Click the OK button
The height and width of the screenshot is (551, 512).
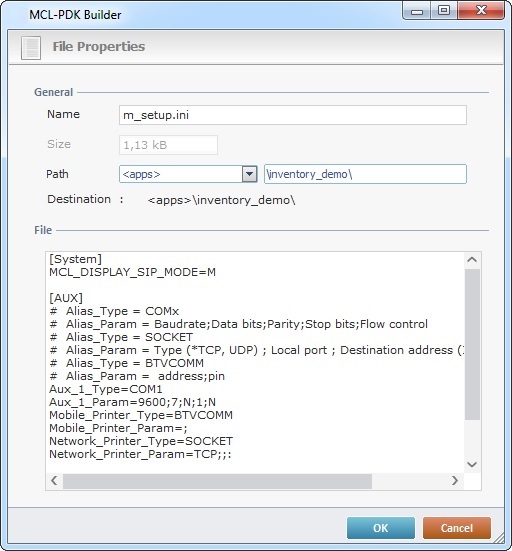(381, 528)
